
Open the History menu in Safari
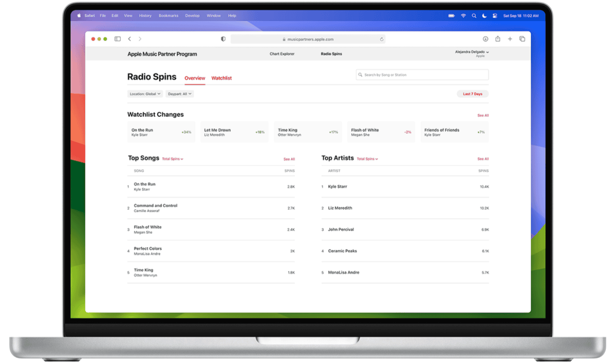[x=145, y=15]
